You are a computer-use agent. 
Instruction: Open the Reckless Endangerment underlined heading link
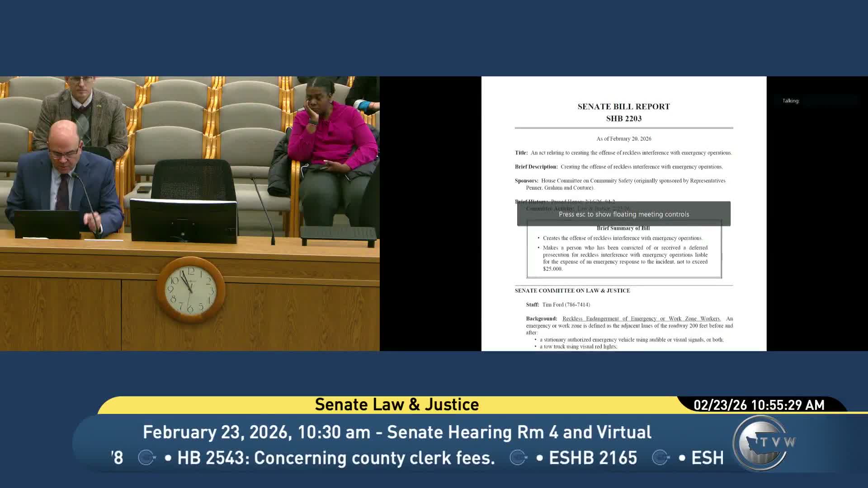pyautogui.click(x=641, y=319)
